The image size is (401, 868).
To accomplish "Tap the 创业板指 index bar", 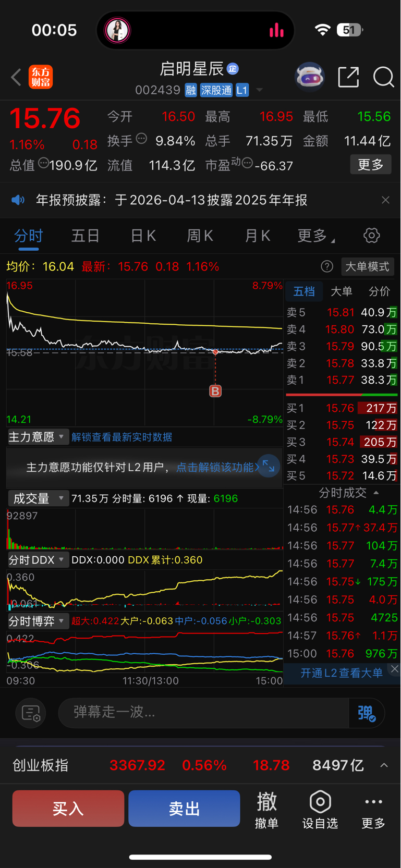I will [200, 765].
